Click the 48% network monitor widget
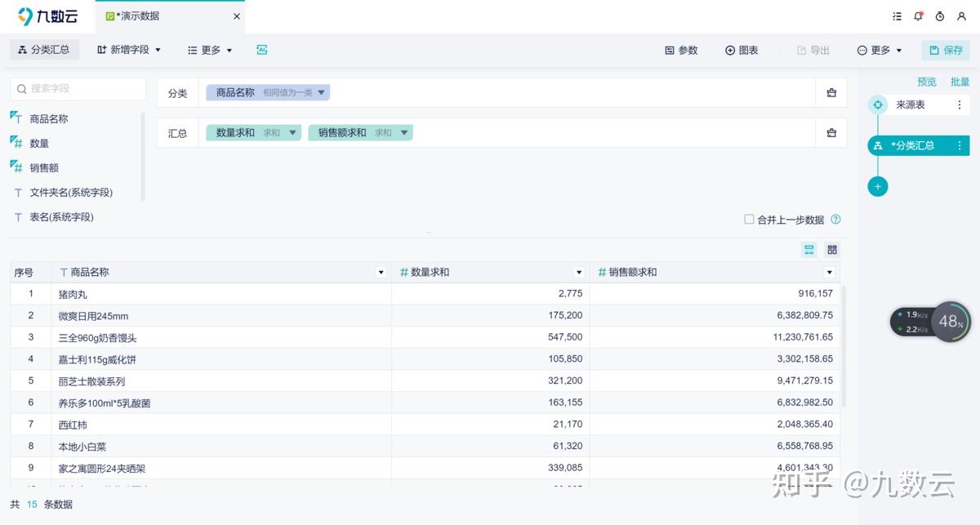The height and width of the screenshot is (525, 980). point(931,322)
